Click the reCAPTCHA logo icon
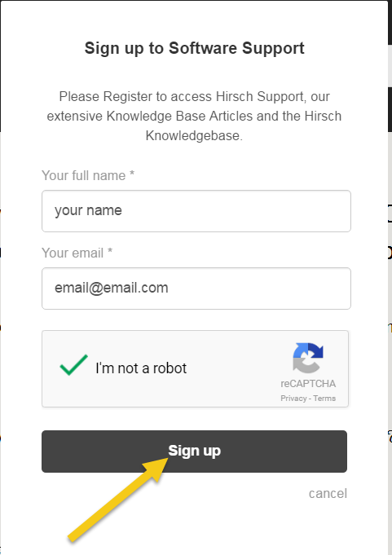Image resolution: width=392 pixels, height=555 pixels. click(x=308, y=358)
